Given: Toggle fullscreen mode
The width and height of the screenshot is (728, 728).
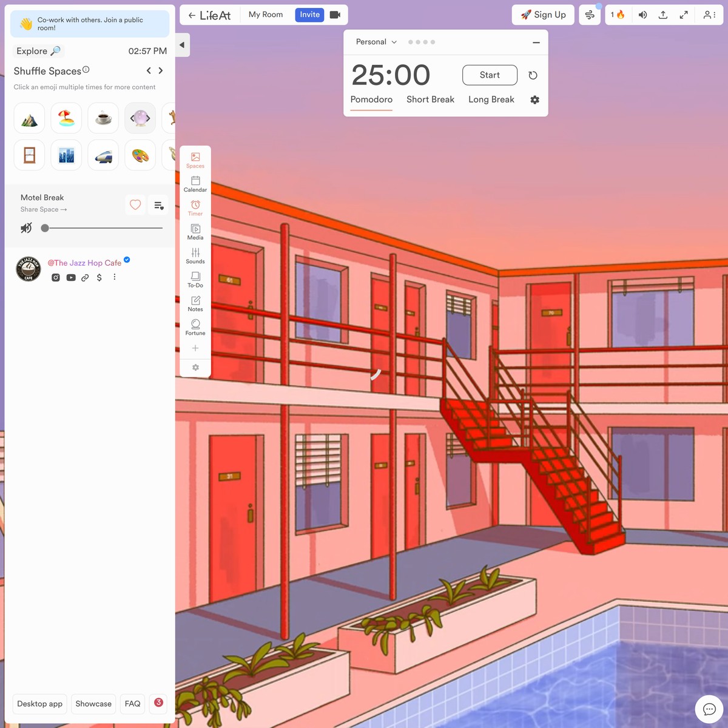Looking at the screenshot, I should tap(684, 15).
